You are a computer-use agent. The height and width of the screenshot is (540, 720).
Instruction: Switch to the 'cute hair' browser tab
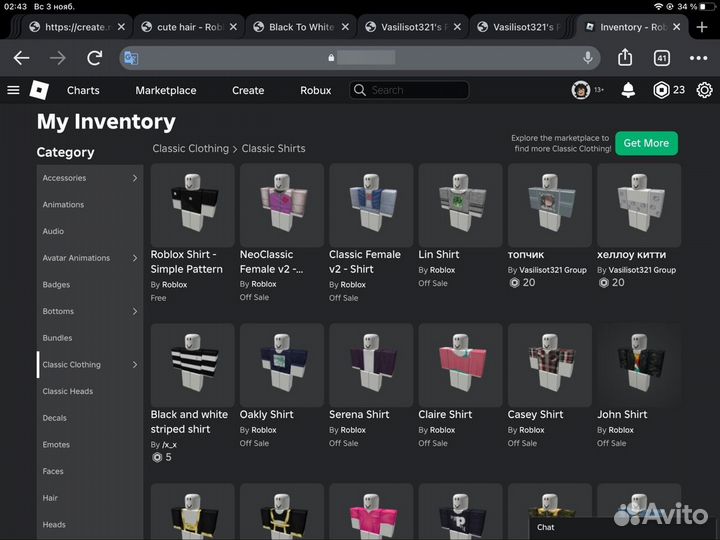[189, 27]
